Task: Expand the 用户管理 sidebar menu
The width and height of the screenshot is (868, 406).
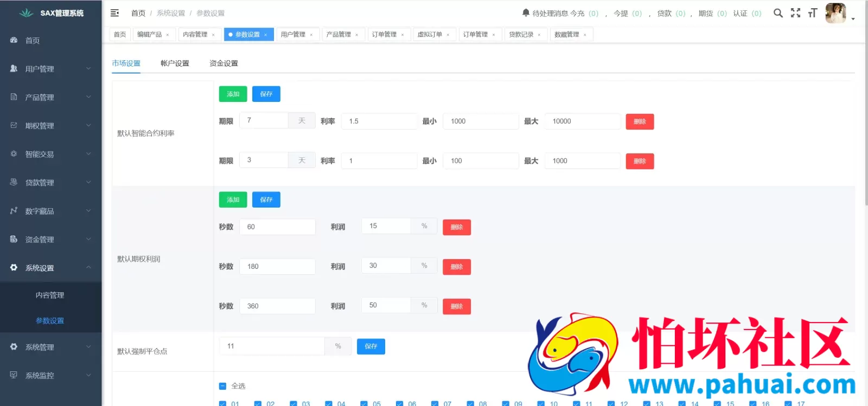Action: [x=51, y=69]
